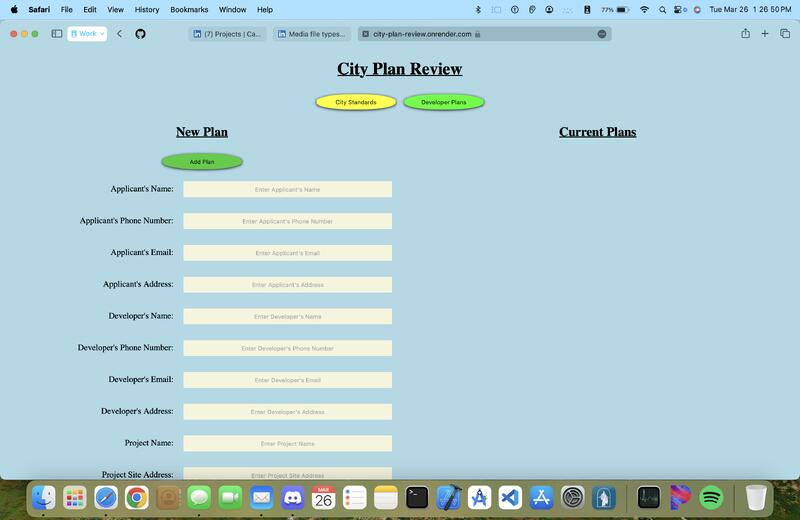Open the Work profile dropdown
The image size is (800, 520).
click(87, 34)
